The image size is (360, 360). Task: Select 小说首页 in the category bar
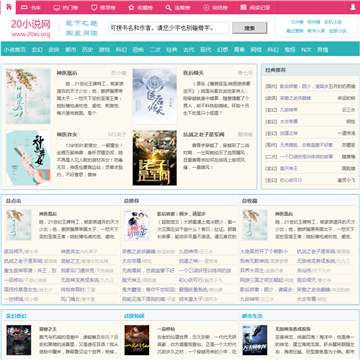(15, 50)
